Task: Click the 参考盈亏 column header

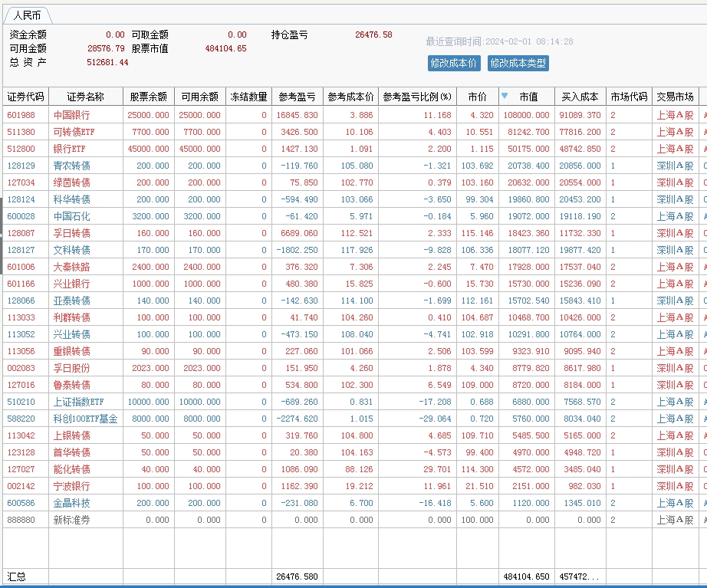Action: point(297,97)
